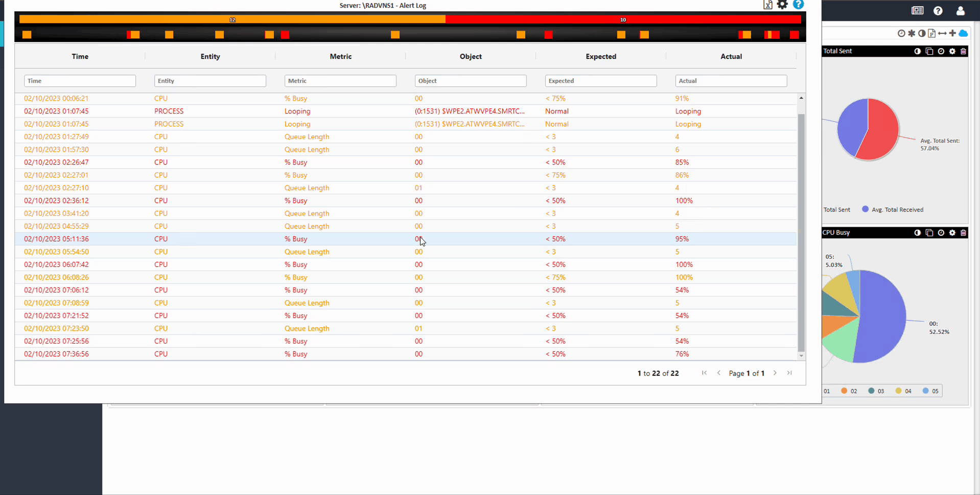Focus the Expected filter field

601,81
